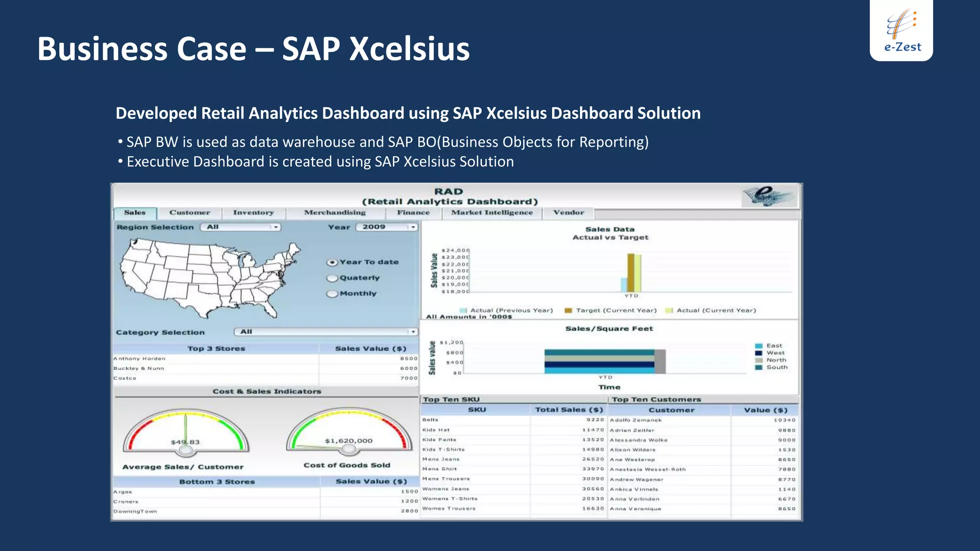The height and width of the screenshot is (551, 980).
Task: Click the South legend color swatch
Action: tap(759, 367)
